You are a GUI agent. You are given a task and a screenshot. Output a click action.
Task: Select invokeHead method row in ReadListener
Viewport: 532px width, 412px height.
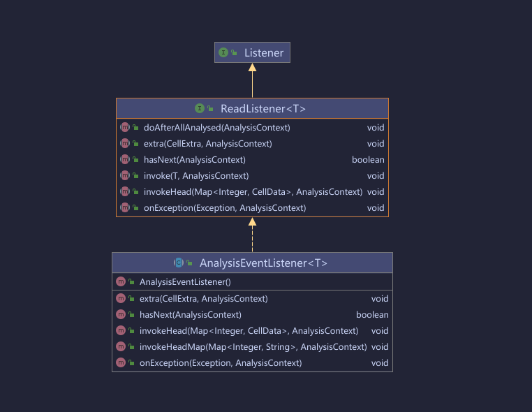(253, 192)
